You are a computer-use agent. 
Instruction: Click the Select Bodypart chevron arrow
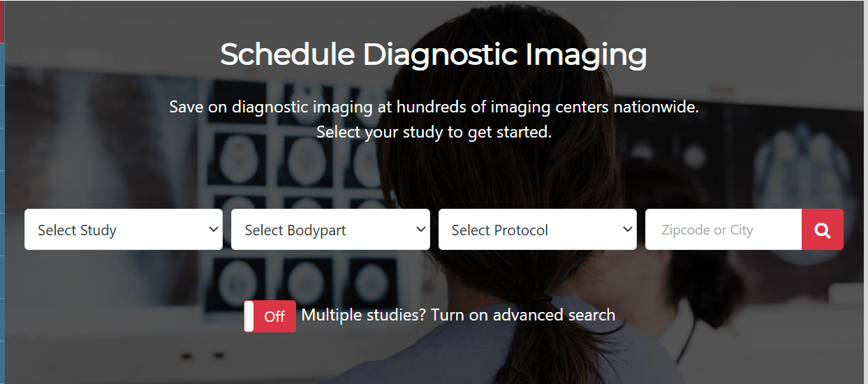point(420,229)
